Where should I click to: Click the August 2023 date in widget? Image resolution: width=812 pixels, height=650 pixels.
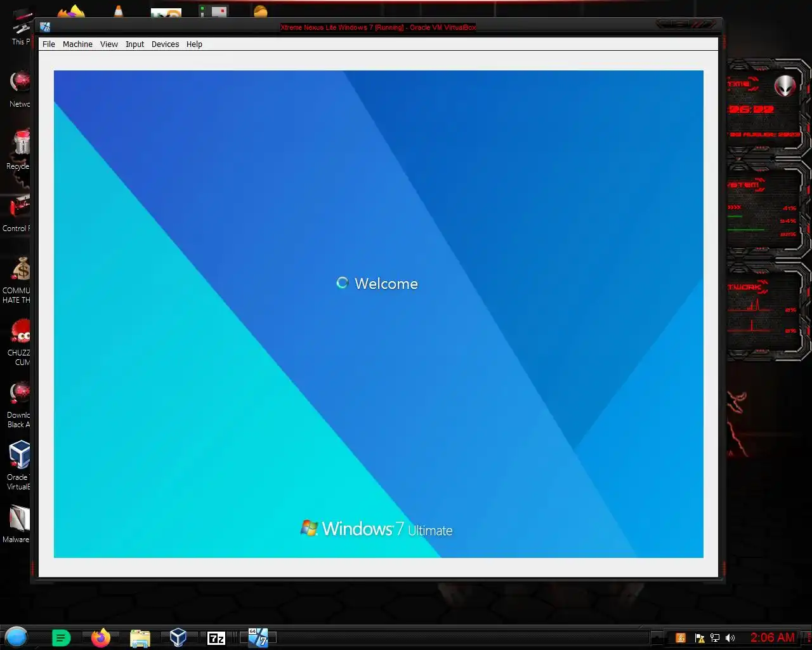pos(764,135)
